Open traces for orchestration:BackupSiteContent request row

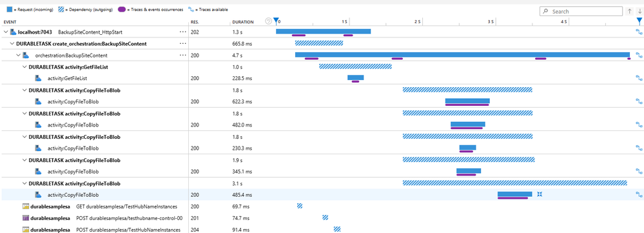[639, 55]
